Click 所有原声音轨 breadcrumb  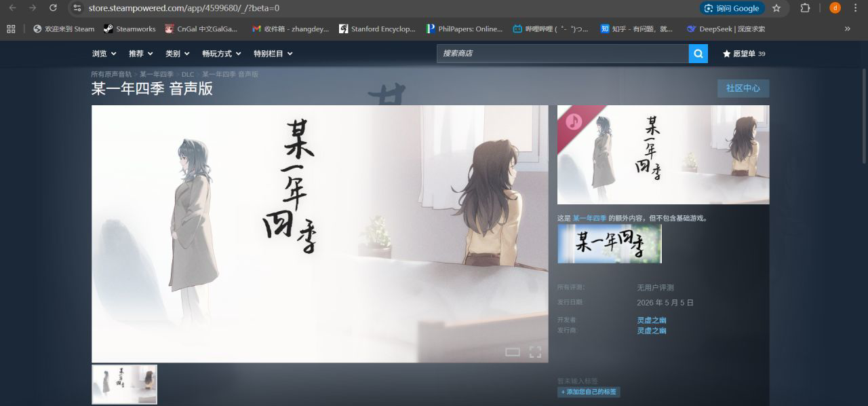point(111,74)
